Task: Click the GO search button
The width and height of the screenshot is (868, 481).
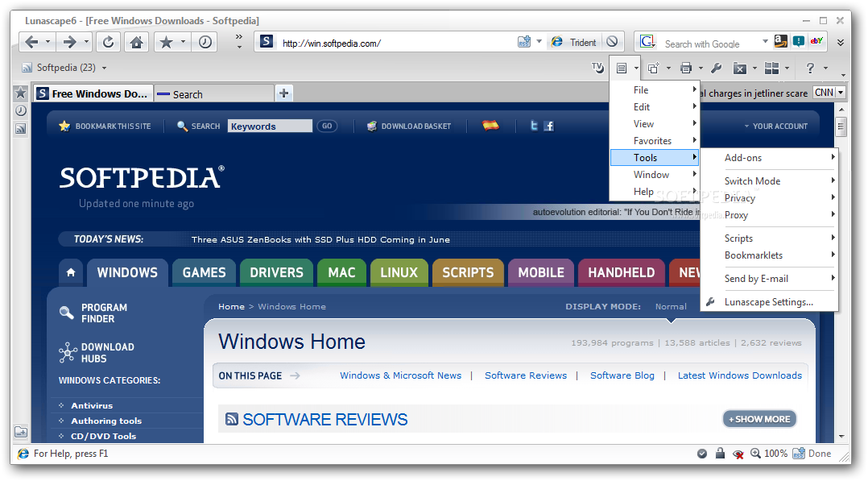Action: [327, 126]
